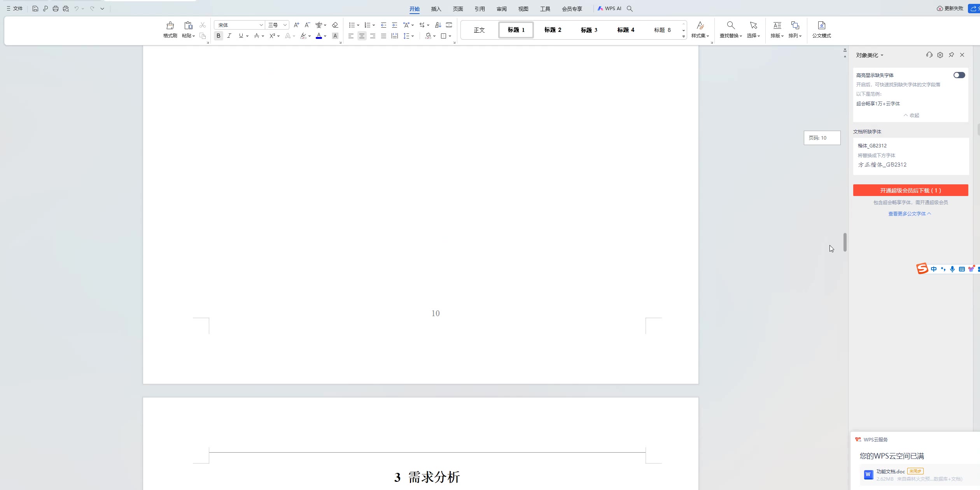Switch to the 插入 ribbon tab
Image resolution: width=980 pixels, height=490 pixels.
[x=436, y=9]
